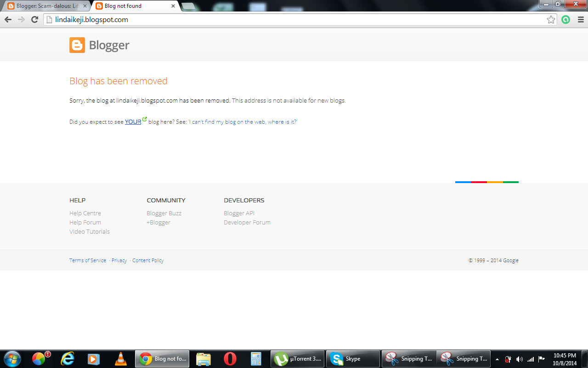Open the Chrome hamburger menu
The width and height of the screenshot is (588, 368).
click(580, 20)
